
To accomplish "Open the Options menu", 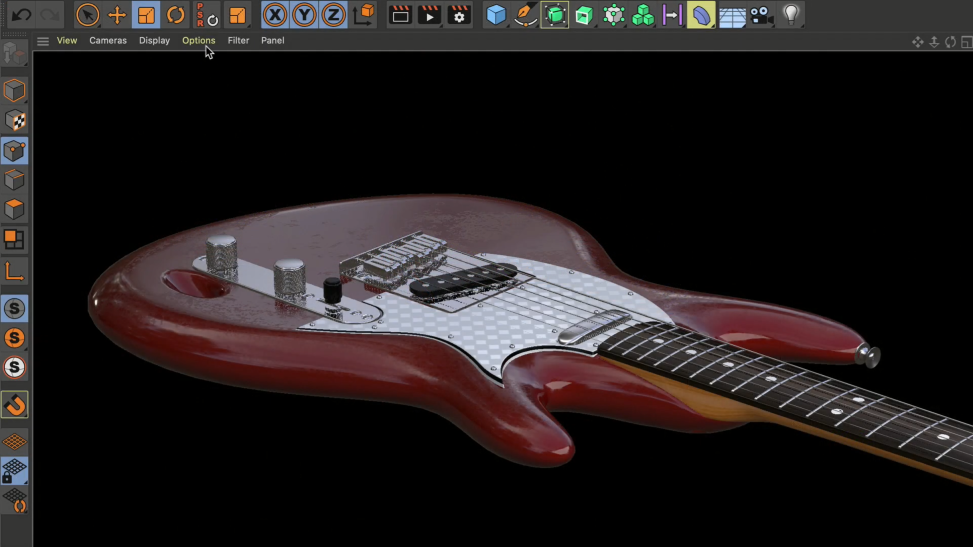I will click(x=199, y=40).
